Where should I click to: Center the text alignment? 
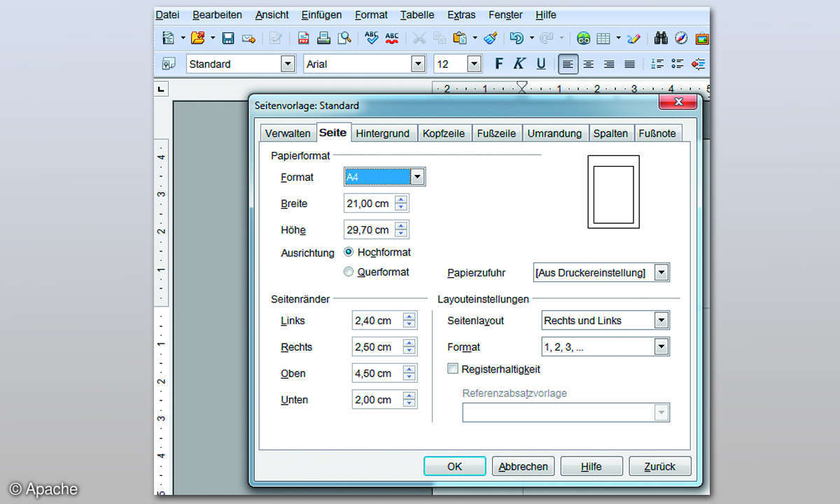click(x=589, y=64)
